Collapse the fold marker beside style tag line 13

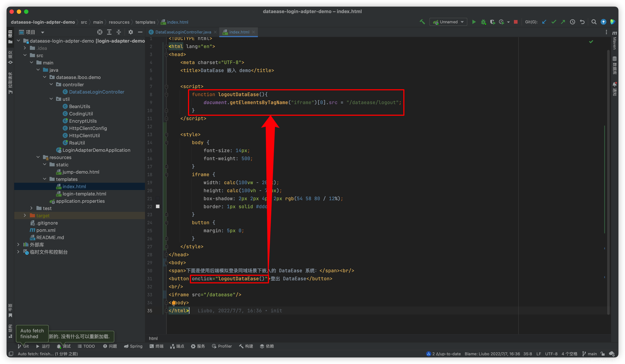(x=166, y=134)
